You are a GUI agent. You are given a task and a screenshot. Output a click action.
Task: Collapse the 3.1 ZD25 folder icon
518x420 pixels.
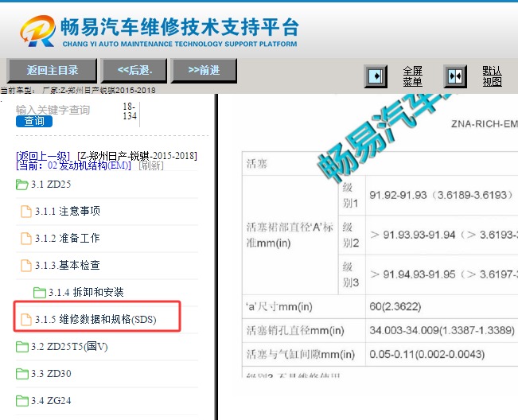(21, 185)
